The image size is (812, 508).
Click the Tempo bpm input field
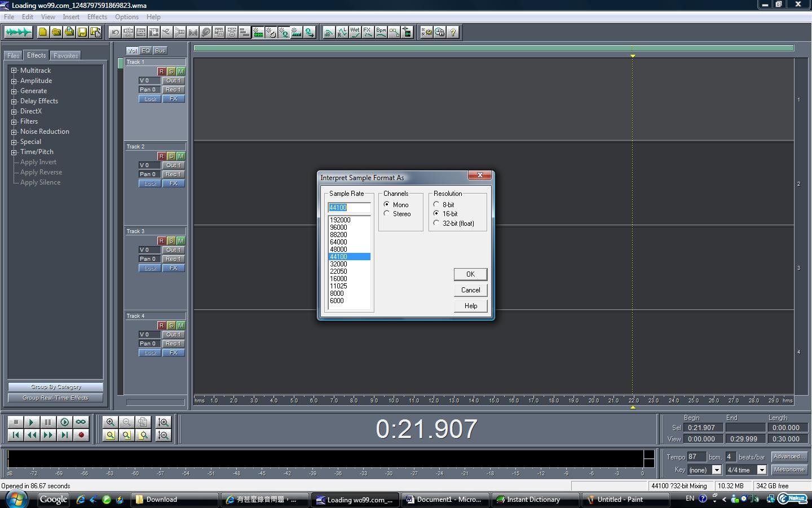697,457
